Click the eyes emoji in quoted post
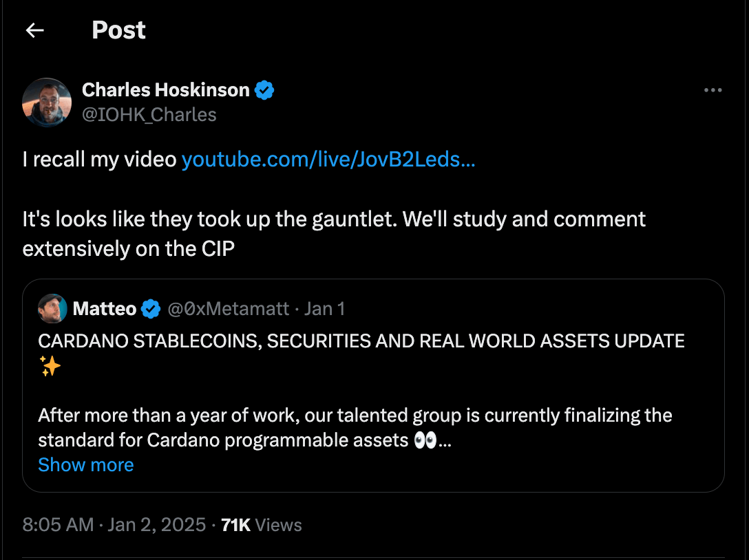749x560 pixels. coord(425,440)
